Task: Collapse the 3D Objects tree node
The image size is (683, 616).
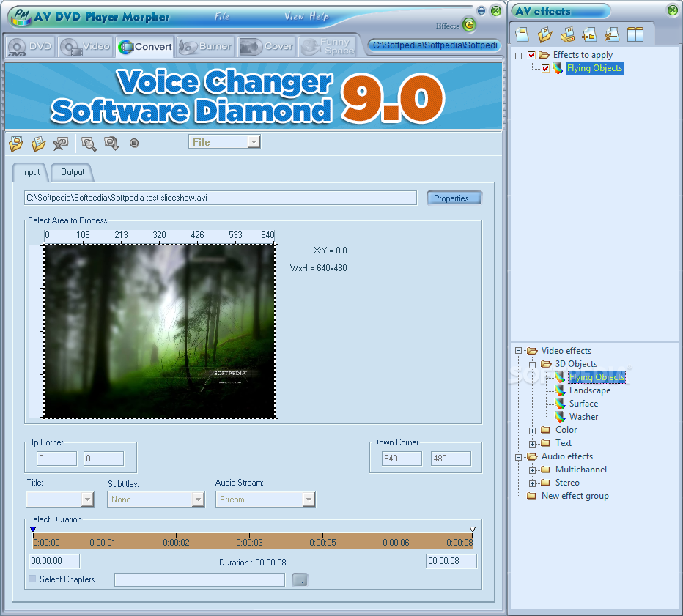Action: (x=532, y=364)
